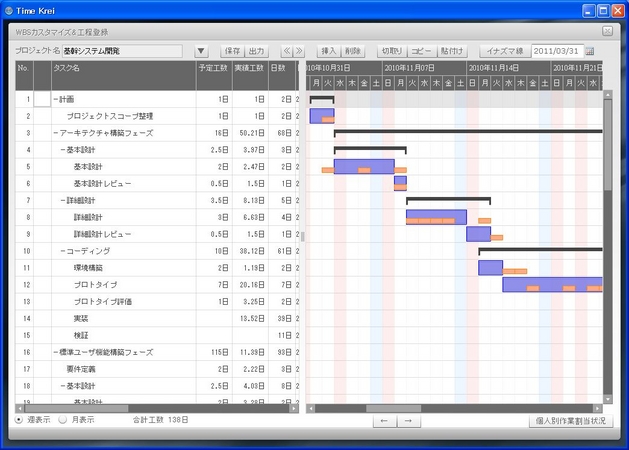
Task: Click the 保存 (save) button
Action: [x=232, y=51]
